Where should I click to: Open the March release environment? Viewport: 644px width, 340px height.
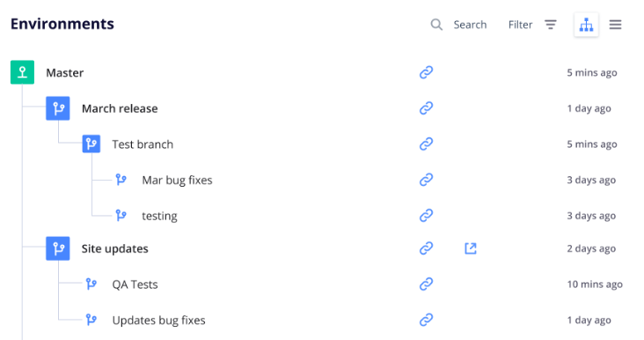(x=120, y=108)
